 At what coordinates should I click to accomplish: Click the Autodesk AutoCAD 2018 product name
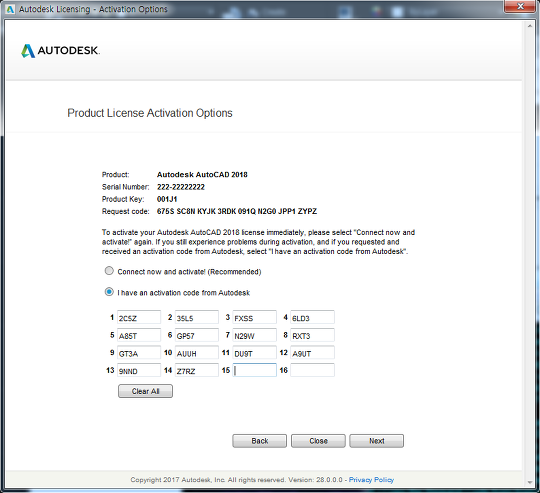(202, 175)
